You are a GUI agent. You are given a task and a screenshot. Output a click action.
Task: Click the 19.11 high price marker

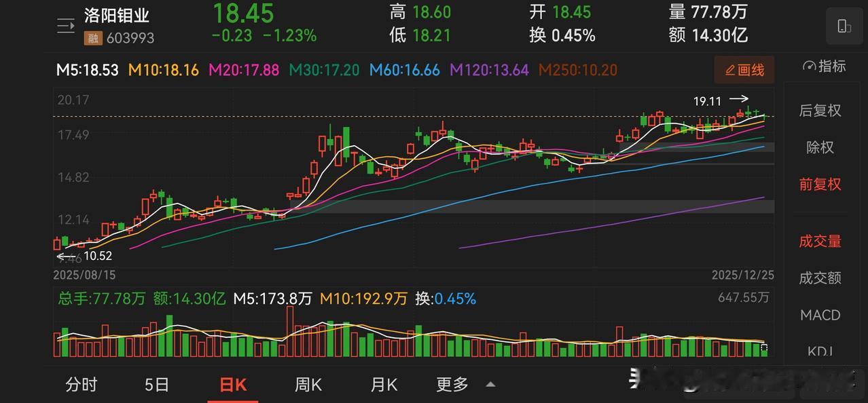[707, 101]
